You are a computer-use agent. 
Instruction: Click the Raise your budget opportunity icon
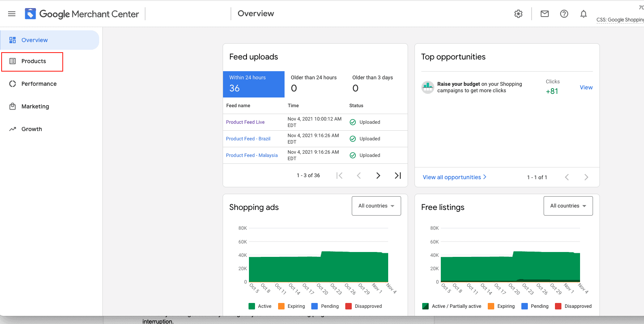[x=427, y=87]
